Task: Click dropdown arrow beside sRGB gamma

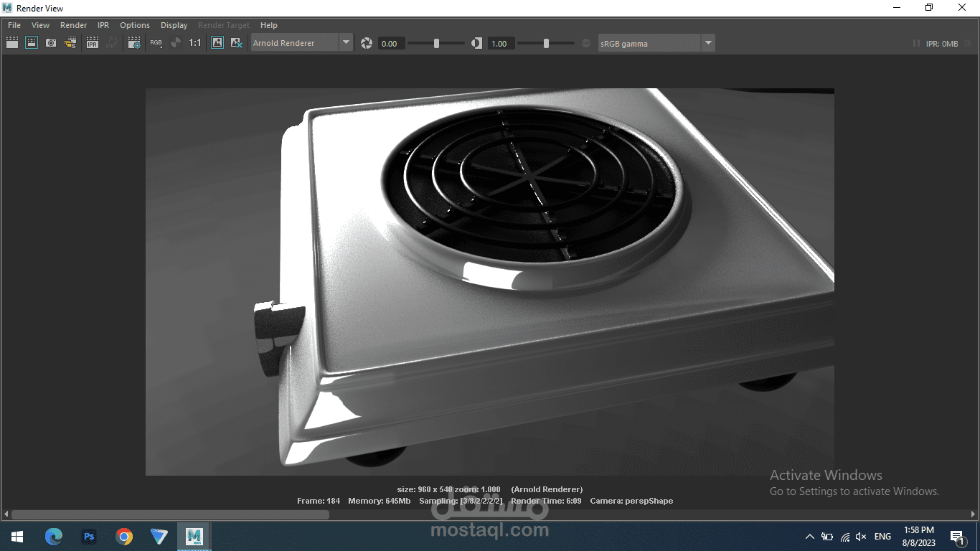Action: pos(709,43)
